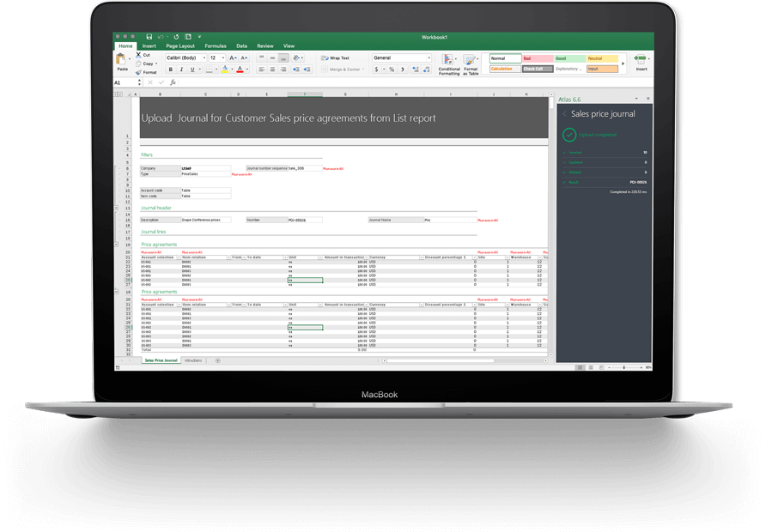Viewport: 766px width, 532px height.
Task: Click the comma style icon
Action: coord(403,70)
